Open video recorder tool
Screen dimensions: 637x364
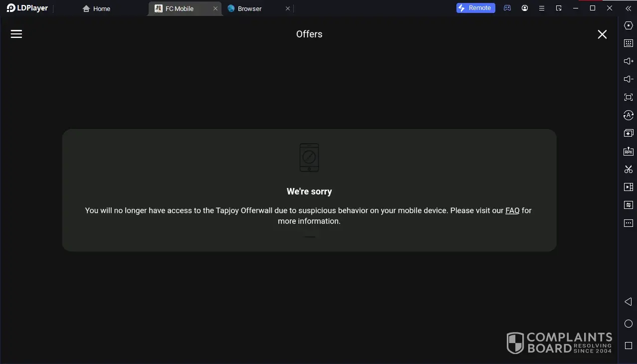[629, 187]
